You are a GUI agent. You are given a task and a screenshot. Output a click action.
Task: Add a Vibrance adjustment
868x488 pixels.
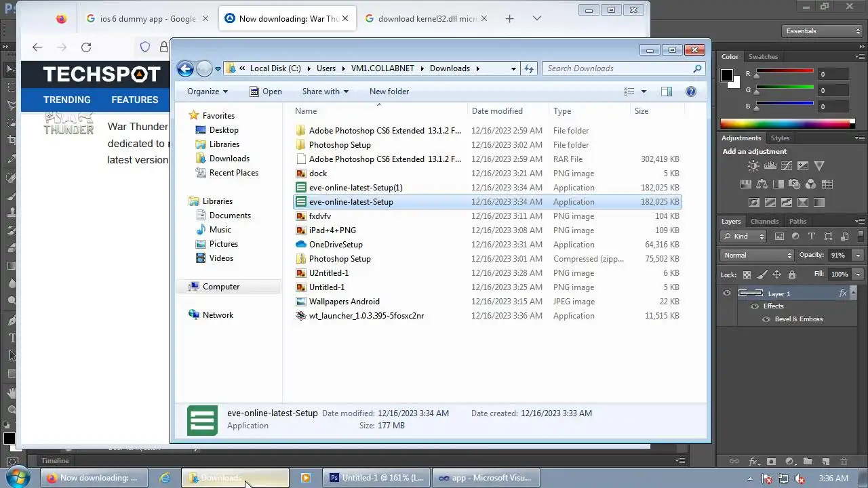(819, 166)
